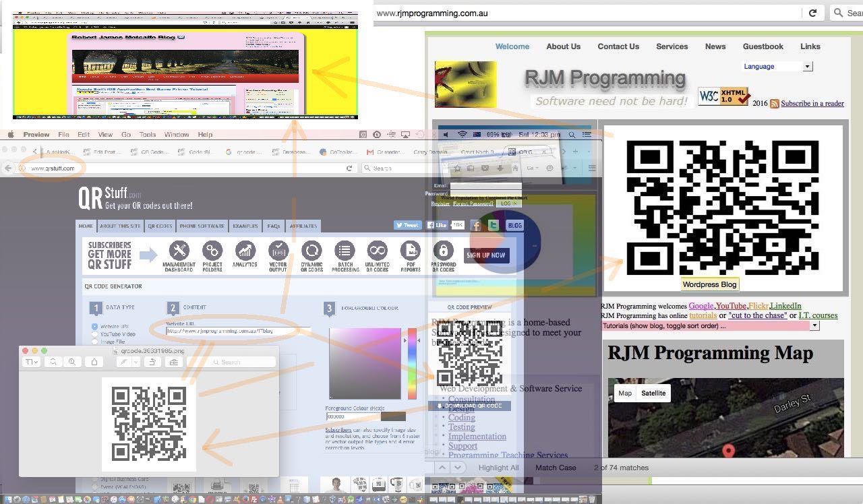
Task: Open the I.T. courses link
Action: pyautogui.click(x=818, y=315)
